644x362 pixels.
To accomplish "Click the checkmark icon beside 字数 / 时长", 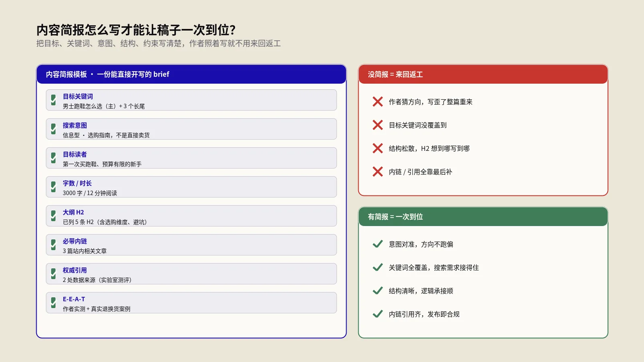I will click(x=54, y=187).
